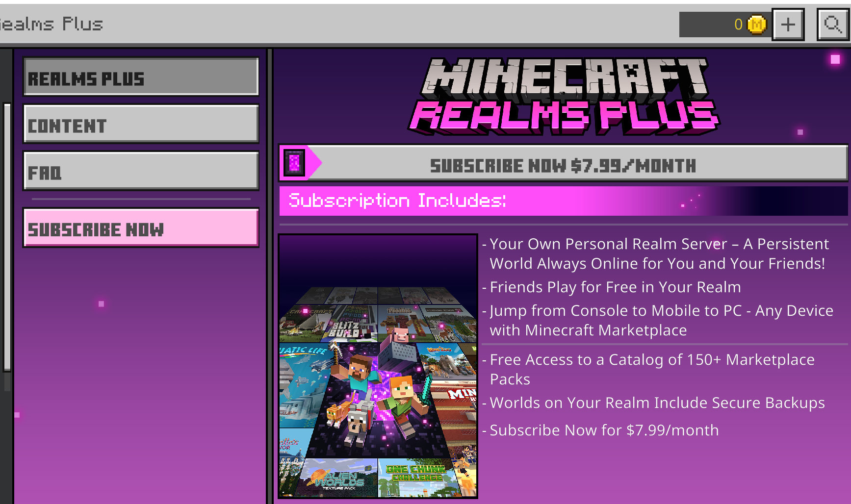
Task: Click the Marketplace packs collage thumbnail
Action: coord(378,366)
